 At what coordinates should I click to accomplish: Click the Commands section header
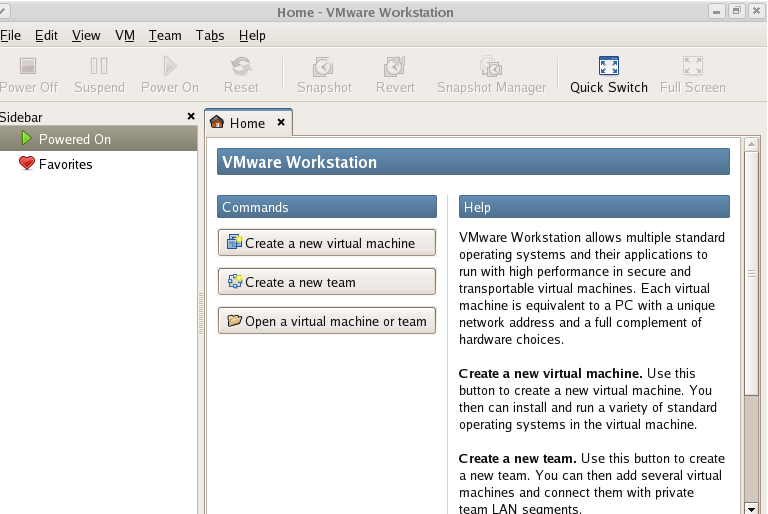(327, 207)
